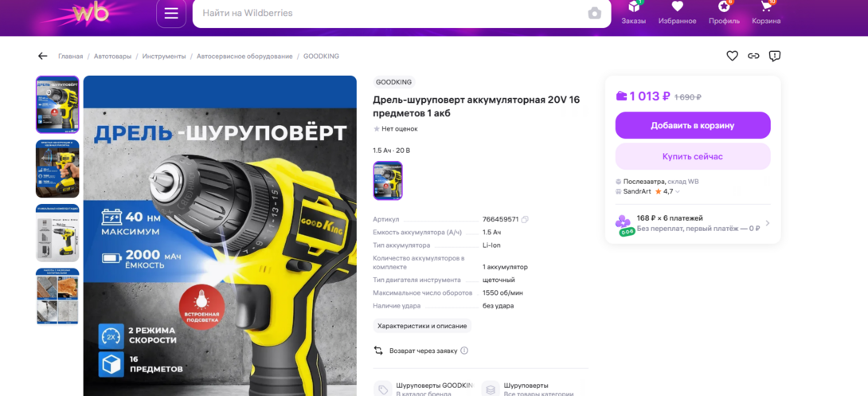Report product with exclamation bubble icon
This screenshot has width=868, height=396.
775,56
